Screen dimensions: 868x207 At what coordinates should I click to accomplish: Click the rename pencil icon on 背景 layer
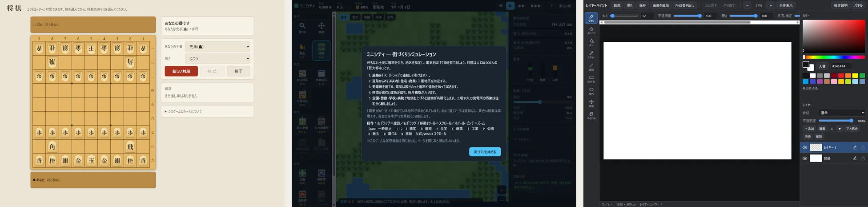pyautogui.click(x=854, y=158)
